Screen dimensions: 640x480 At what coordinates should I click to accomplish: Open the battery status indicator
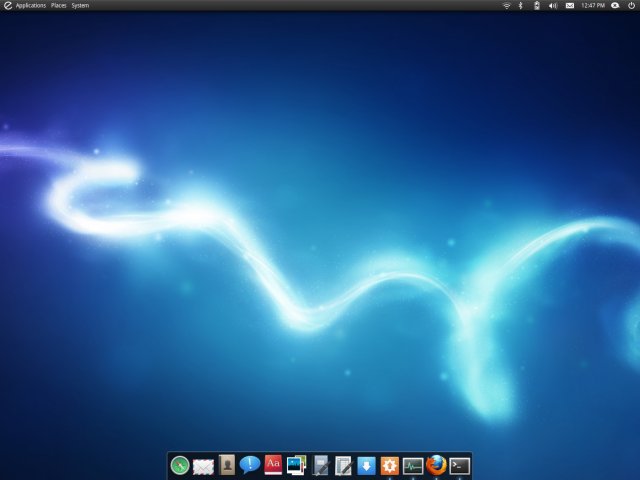point(537,6)
